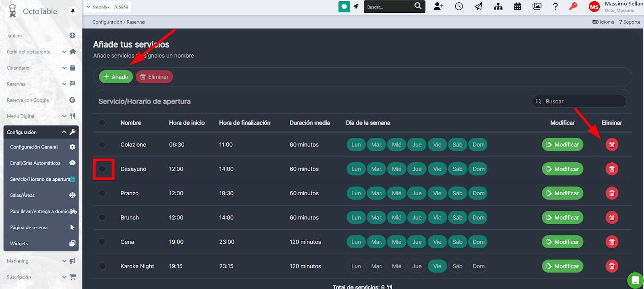Open the RistoMax - 786969 restaurant dropdown
The height and width of the screenshot is (289, 644).
point(107,7)
